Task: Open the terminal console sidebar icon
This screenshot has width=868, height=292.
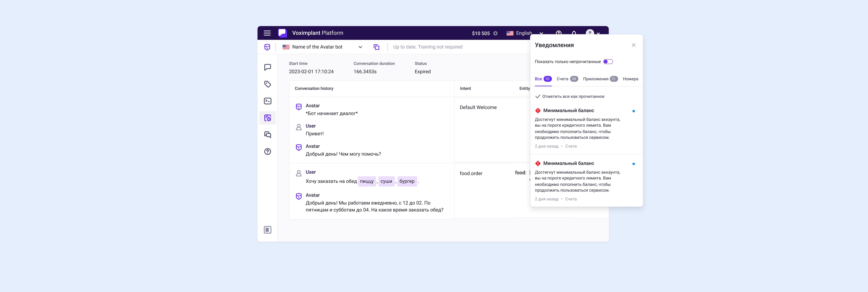Action: (x=267, y=101)
